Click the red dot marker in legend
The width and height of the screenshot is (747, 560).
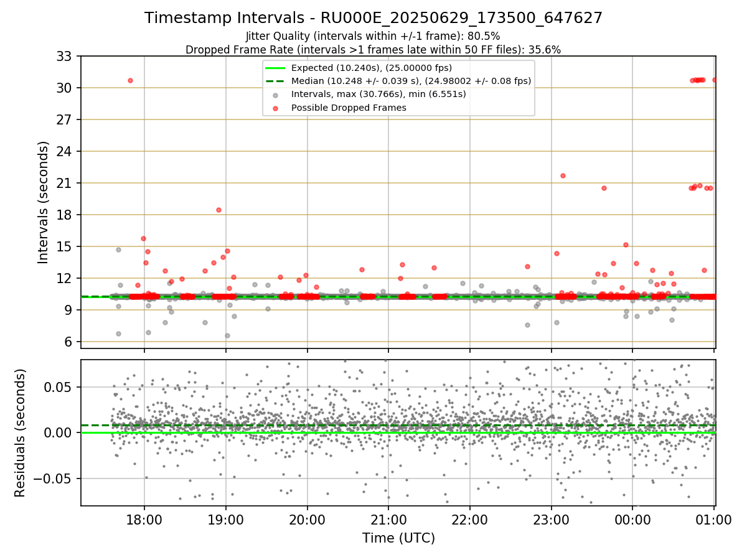275,108
